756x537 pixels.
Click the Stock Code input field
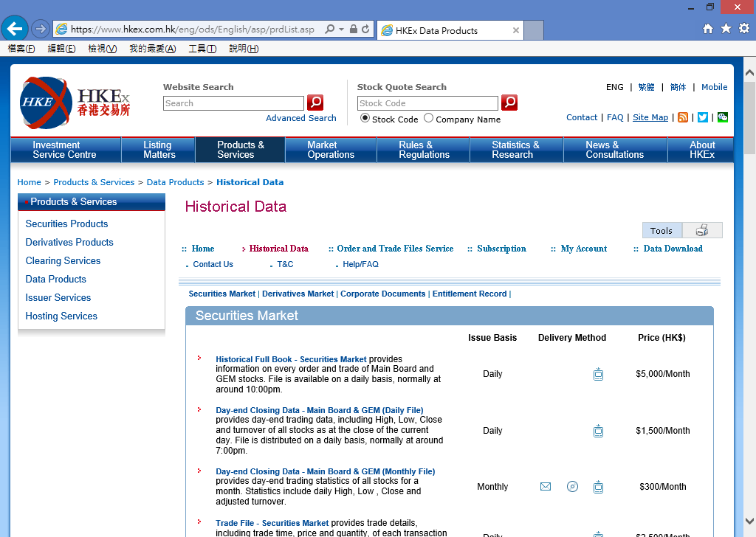tap(427, 103)
